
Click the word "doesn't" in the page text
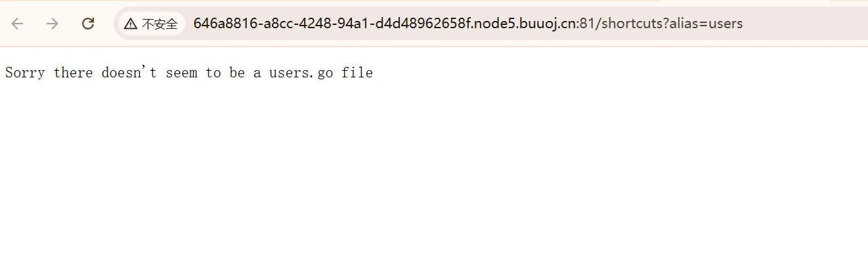point(129,73)
